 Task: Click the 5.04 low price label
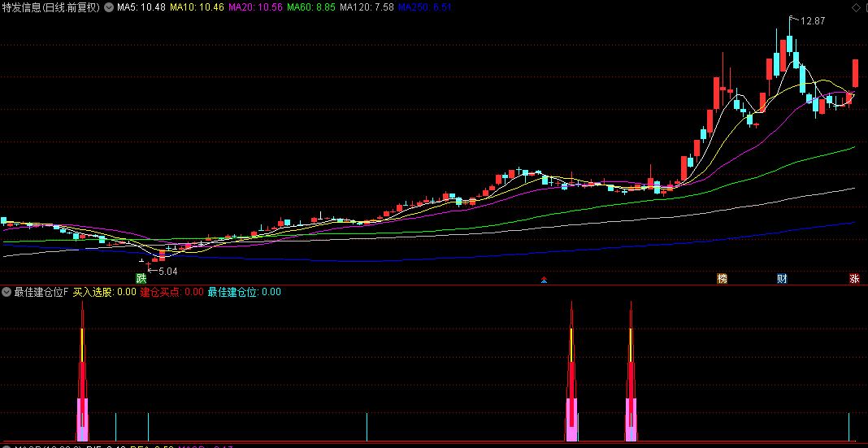168,272
